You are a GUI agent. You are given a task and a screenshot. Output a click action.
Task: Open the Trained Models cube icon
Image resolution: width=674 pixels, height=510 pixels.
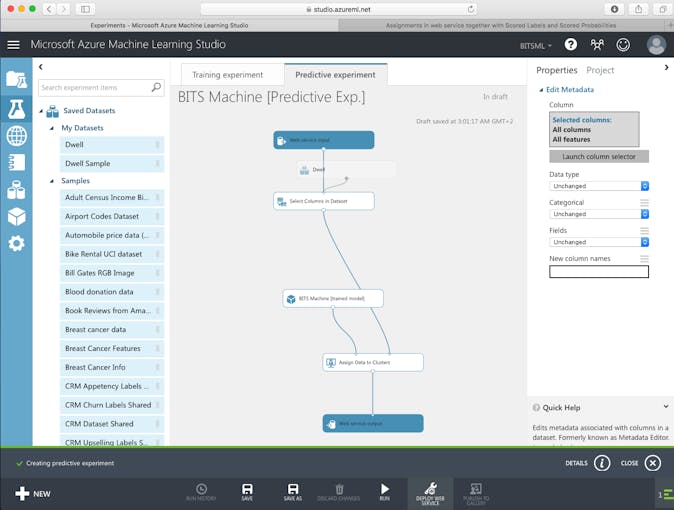click(16, 217)
